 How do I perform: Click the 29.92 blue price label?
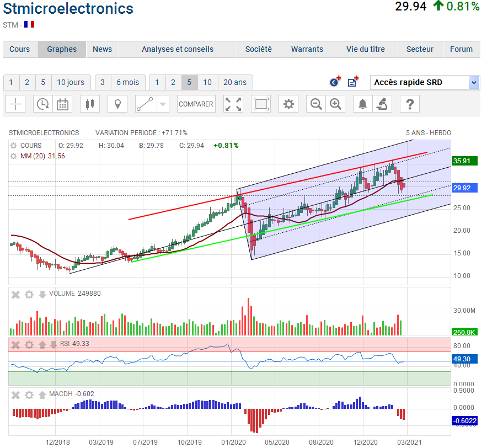(x=464, y=188)
